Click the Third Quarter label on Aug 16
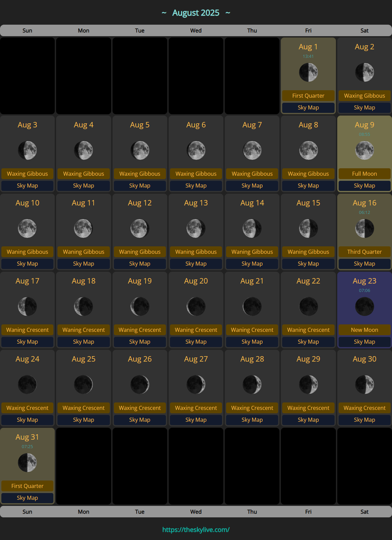Image resolution: width=392 pixels, height=540 pixels. point(364,252)
